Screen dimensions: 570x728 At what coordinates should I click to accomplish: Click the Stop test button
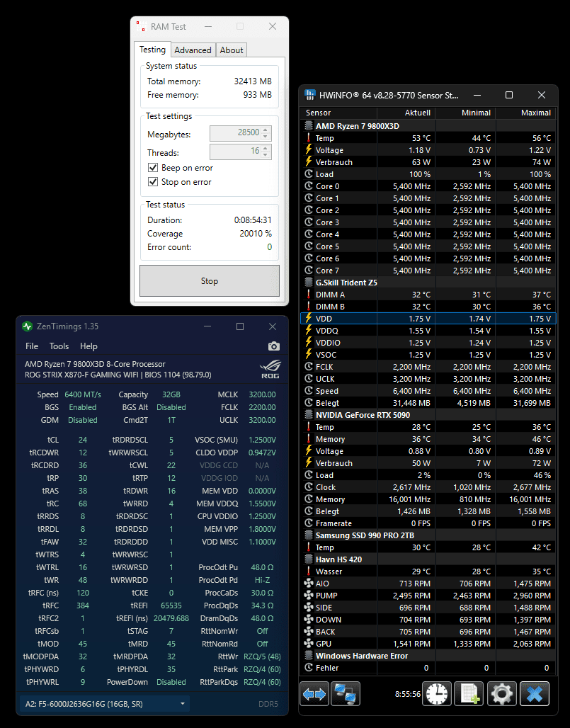(210, 281)
